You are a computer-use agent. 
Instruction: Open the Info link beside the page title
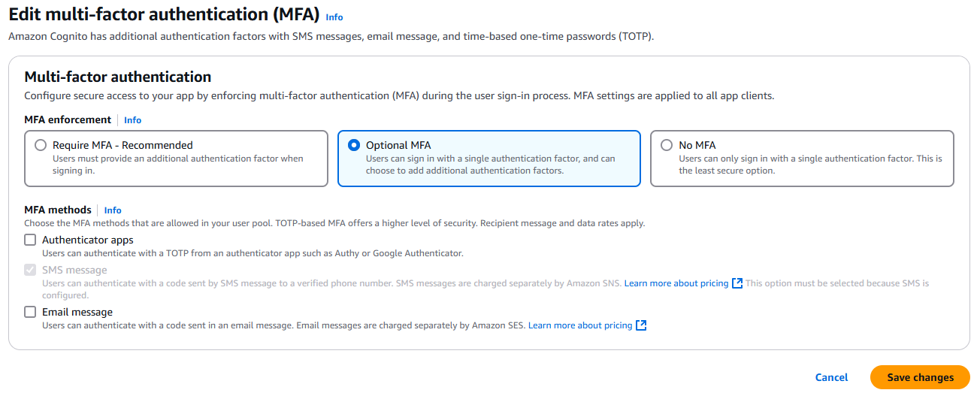pos(334,17)
